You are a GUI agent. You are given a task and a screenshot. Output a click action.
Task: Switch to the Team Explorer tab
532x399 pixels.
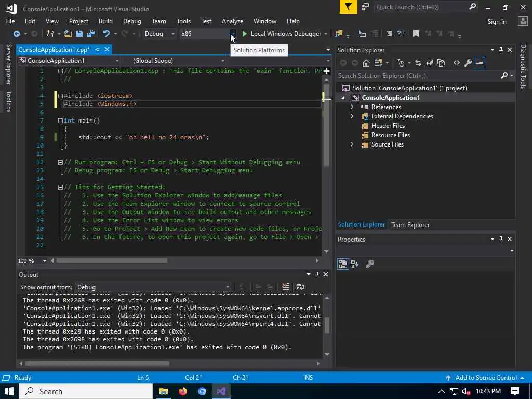tap(410, 225)
